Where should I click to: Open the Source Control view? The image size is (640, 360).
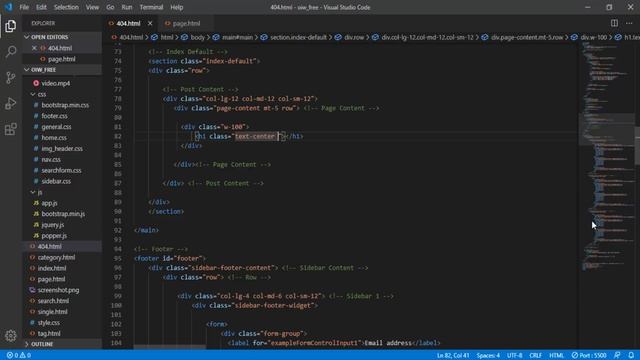(11, 78)
